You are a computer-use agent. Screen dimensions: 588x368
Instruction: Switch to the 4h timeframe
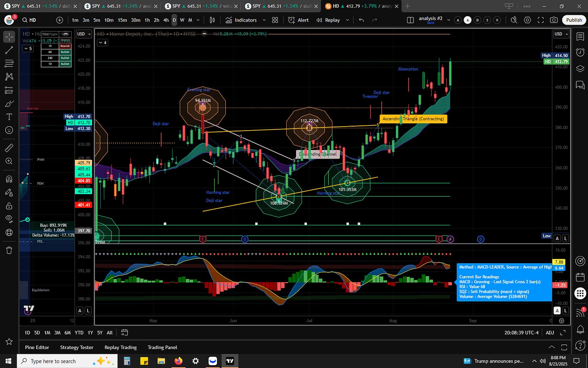166,20
